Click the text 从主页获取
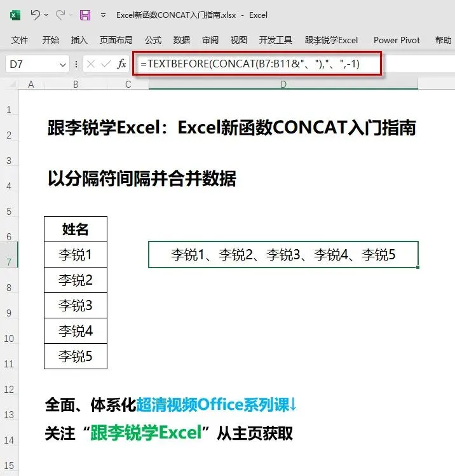Image resolution: width=455 pixels, height=476 pixels. (x=255, y=433)
